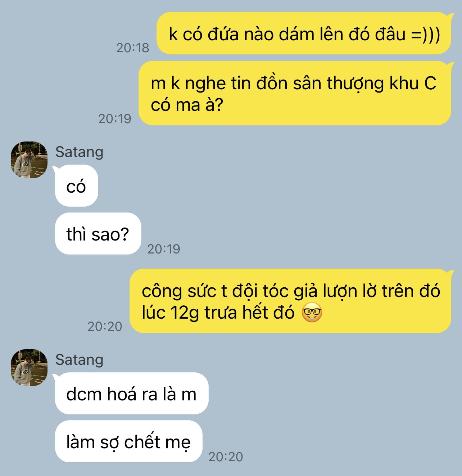Viewport: 462px width, 476px height.
Task: Open sender name Satang above 'có' message
Action: 79,152
